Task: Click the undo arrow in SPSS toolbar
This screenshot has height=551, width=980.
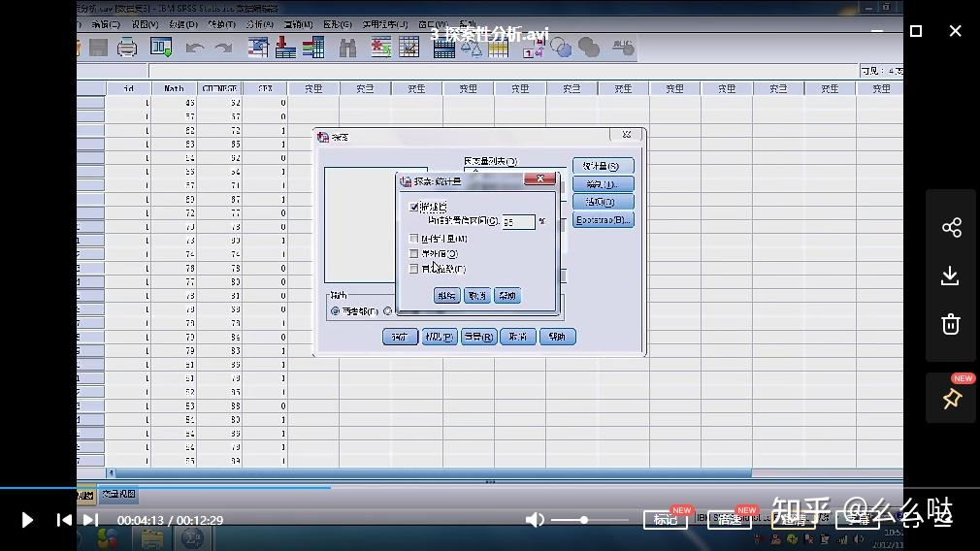Action: pyautogui.click(x=194, y=49)
